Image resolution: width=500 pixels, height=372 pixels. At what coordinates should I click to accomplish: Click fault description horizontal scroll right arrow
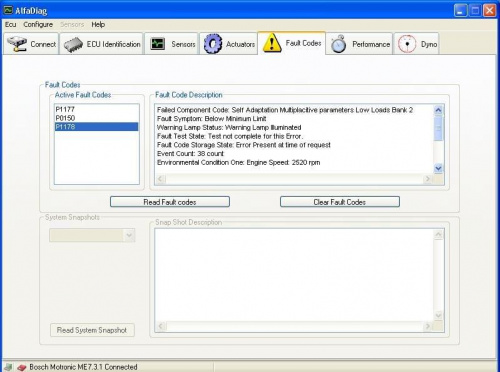pos(427,179)
